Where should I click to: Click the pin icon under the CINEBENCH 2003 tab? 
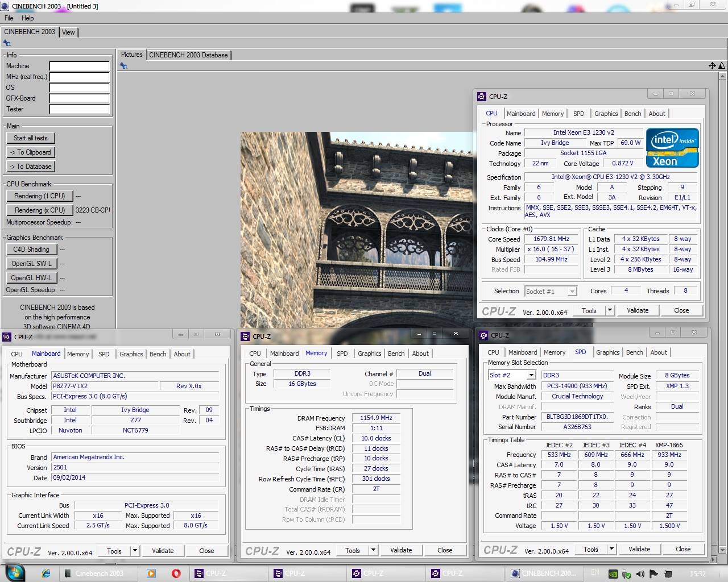click(7, 43)
